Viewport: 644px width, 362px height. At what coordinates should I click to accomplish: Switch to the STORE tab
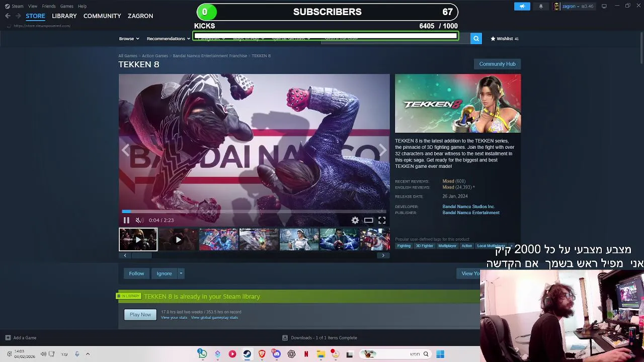tap(35, 16)
